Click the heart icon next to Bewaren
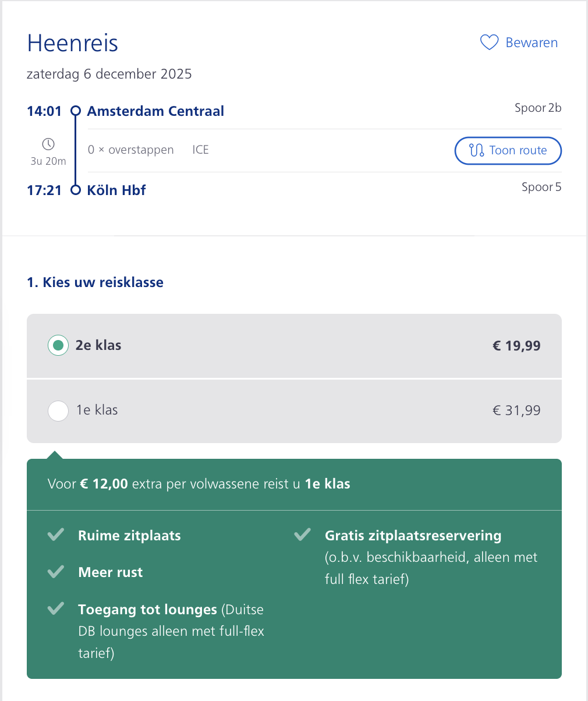This screenshot has height=701, width=588. [489, 42]
